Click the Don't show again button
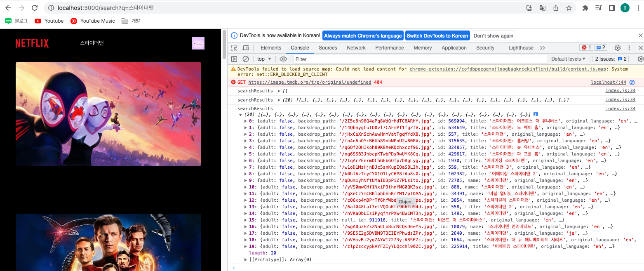 pos(494,35)
